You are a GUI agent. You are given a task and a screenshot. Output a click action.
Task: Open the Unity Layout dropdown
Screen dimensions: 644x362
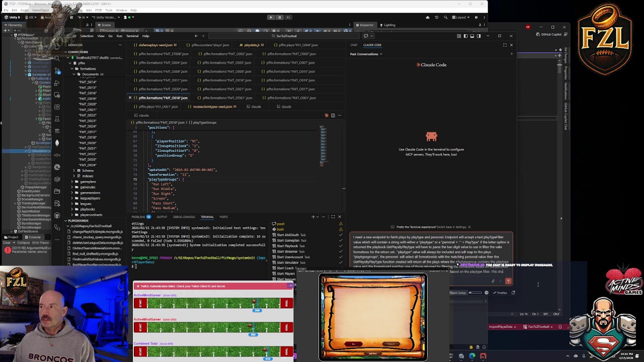[x=461, y=17]
